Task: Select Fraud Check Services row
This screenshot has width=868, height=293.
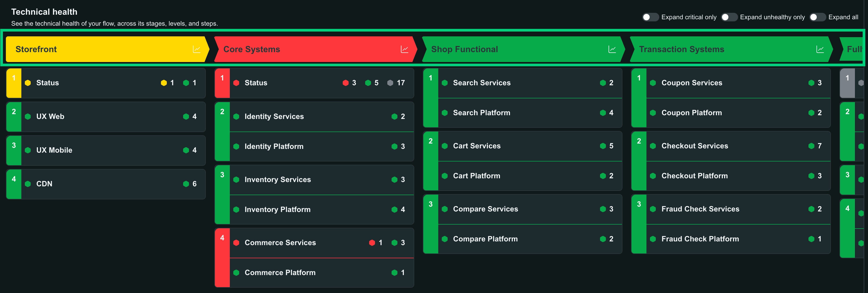Action: click(x=739, y=209)
